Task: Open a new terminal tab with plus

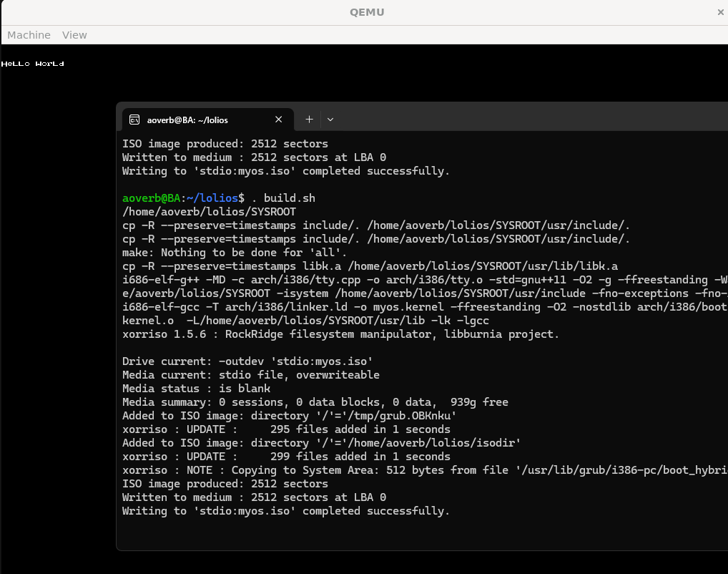Action: pyautogui.click(x=309, y=120)
